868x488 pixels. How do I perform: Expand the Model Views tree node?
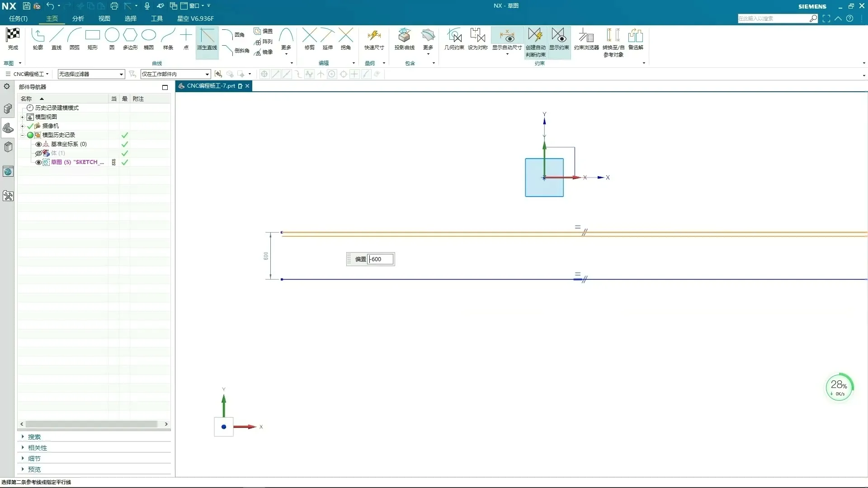click(22, 117)
